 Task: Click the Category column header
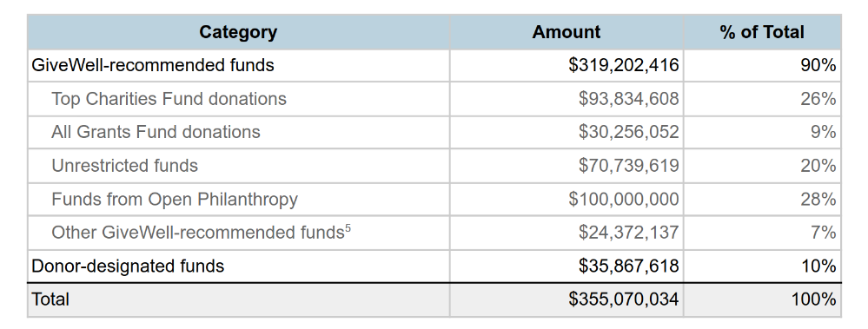(238, 32)
